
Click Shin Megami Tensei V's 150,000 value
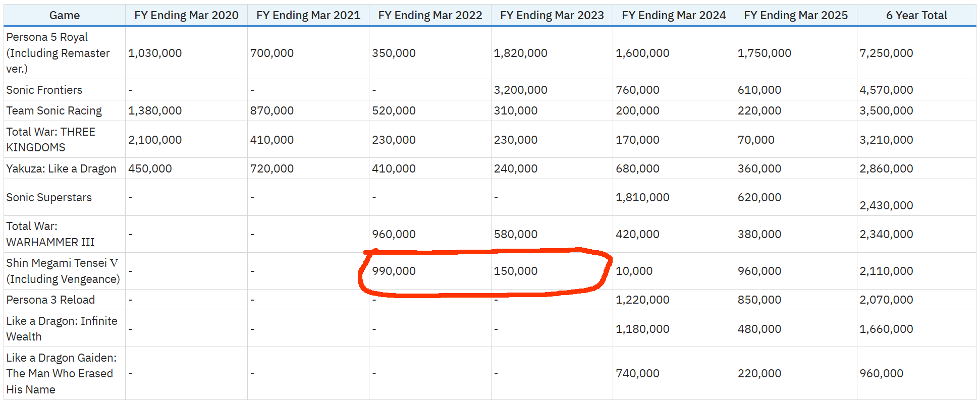[516, 271]
